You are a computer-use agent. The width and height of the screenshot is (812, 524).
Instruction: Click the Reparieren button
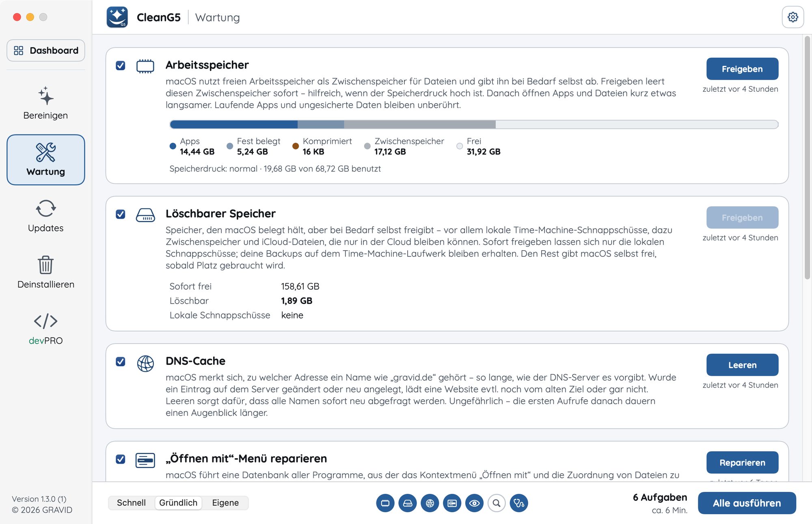coord(742,463)
